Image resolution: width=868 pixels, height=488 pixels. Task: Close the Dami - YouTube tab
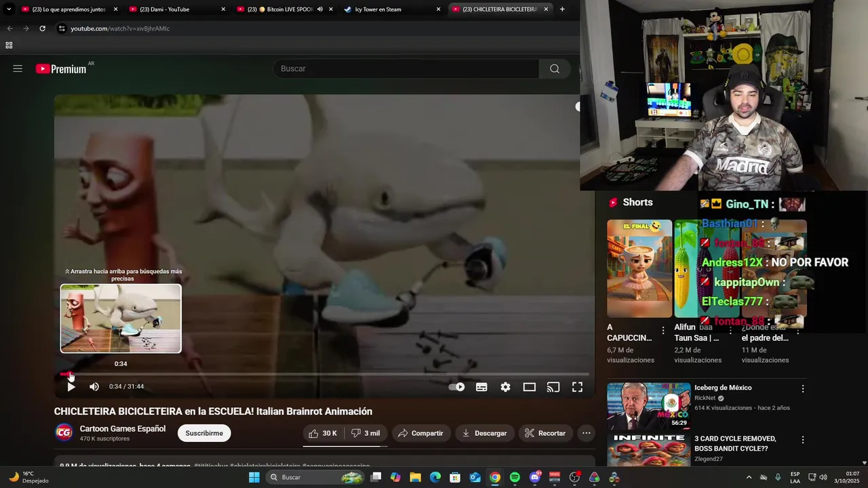223,9
